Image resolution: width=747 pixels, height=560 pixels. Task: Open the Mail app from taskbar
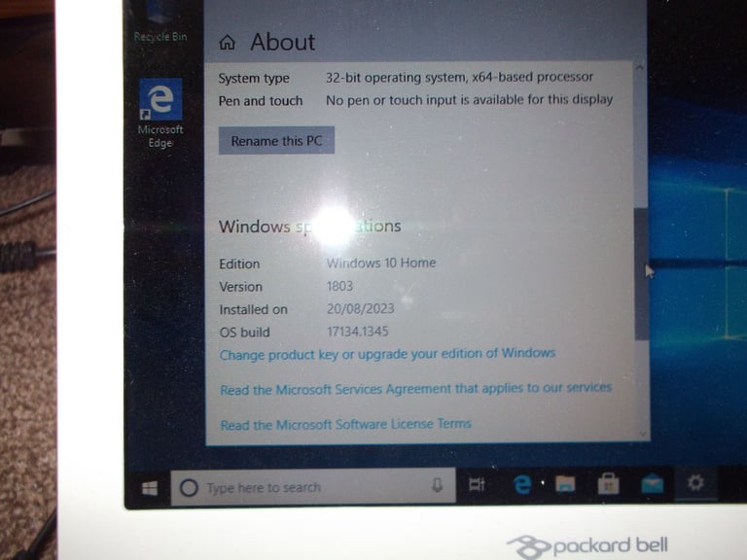(x=653, y=484)
